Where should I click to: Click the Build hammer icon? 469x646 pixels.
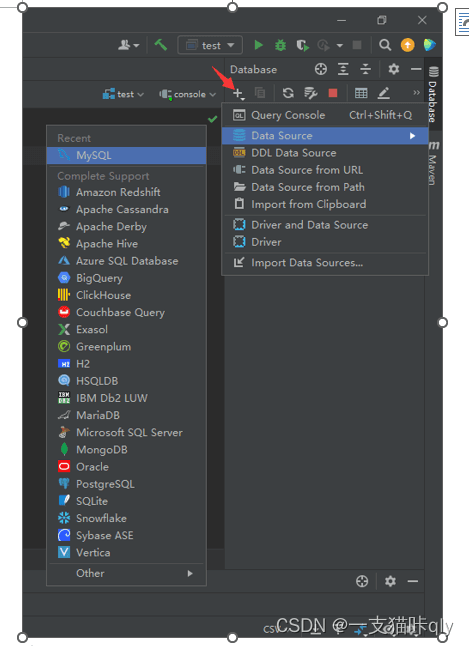(161, 44)
